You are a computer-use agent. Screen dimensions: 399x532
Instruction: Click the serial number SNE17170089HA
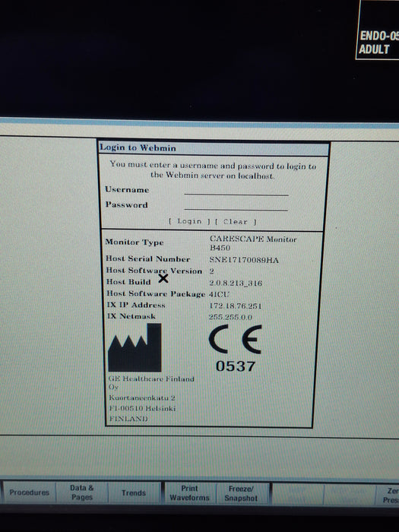click(x=244, y=260)
